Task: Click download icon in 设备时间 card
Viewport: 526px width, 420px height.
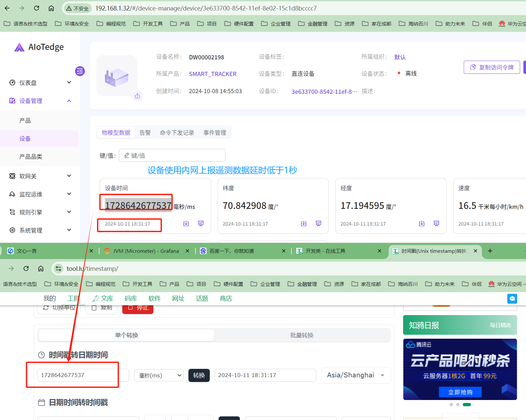Action: 186,224
